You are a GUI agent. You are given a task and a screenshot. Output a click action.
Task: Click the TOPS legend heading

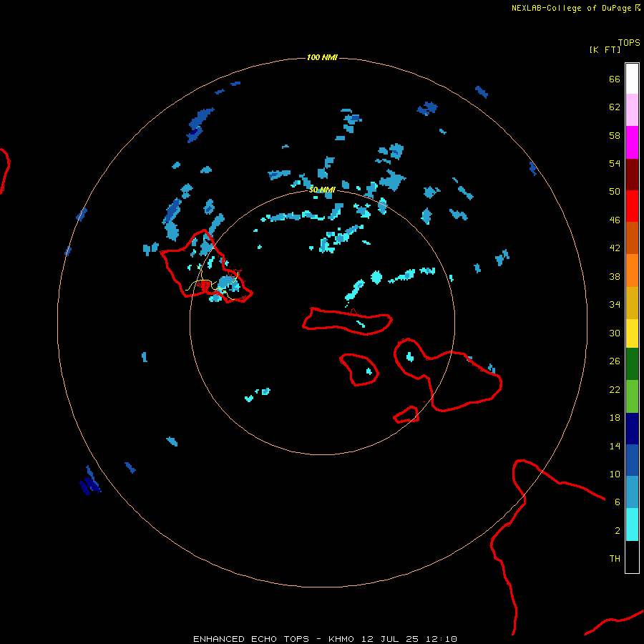[x=629, y=42]
